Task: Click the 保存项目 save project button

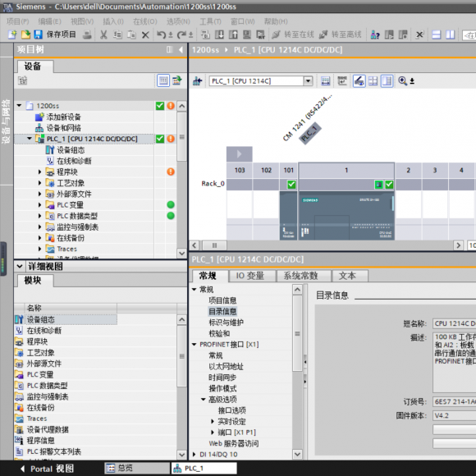Action: click(x=55, y=34)
